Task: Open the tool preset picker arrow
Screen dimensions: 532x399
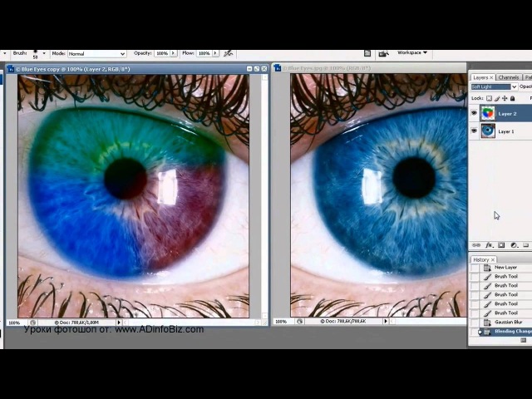Action: pos(4,53)
